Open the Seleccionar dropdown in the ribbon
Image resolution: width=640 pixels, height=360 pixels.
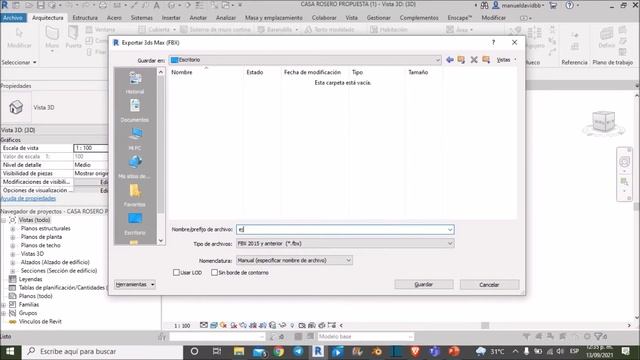click(x=19, y=62)
